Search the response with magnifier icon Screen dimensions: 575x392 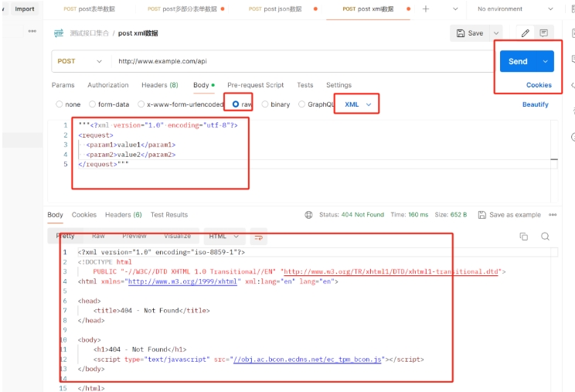tap(546, 237)
